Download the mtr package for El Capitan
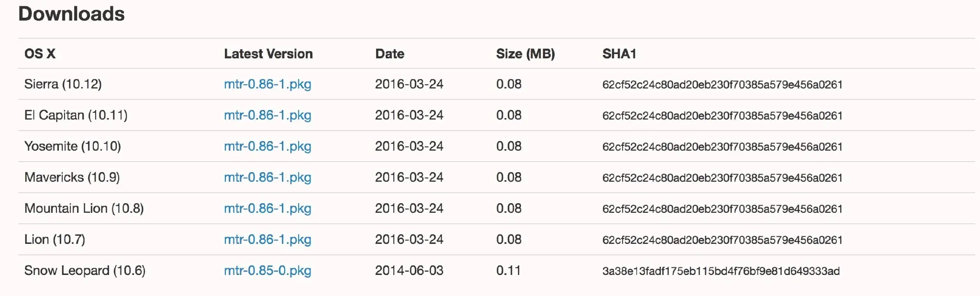 tap(267, 115)
